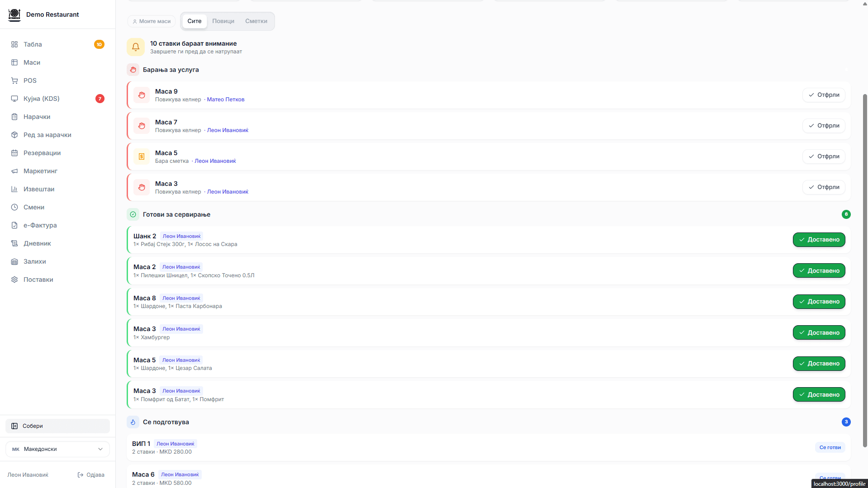The width and height of the screenshot is (868, 488).
Task: Click the flame icon beside Се подготвува
Action: pyautogui.click(x=133, y=422)
